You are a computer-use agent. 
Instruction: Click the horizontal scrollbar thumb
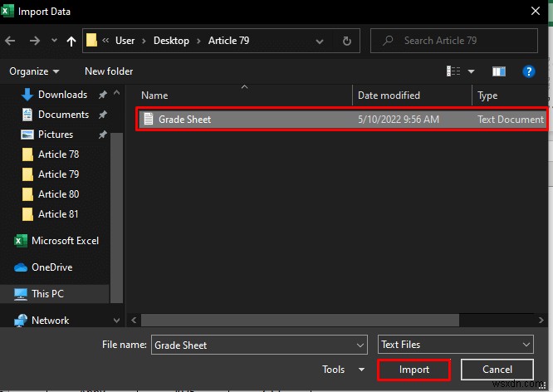point(300,320)
